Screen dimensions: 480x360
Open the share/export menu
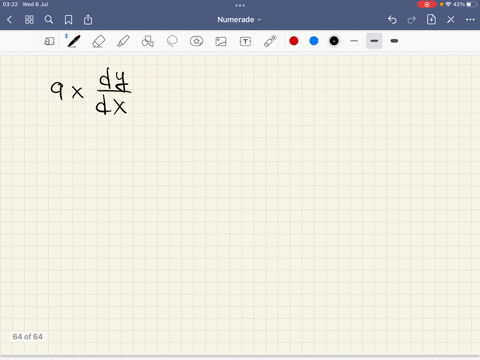pos(88,20)
